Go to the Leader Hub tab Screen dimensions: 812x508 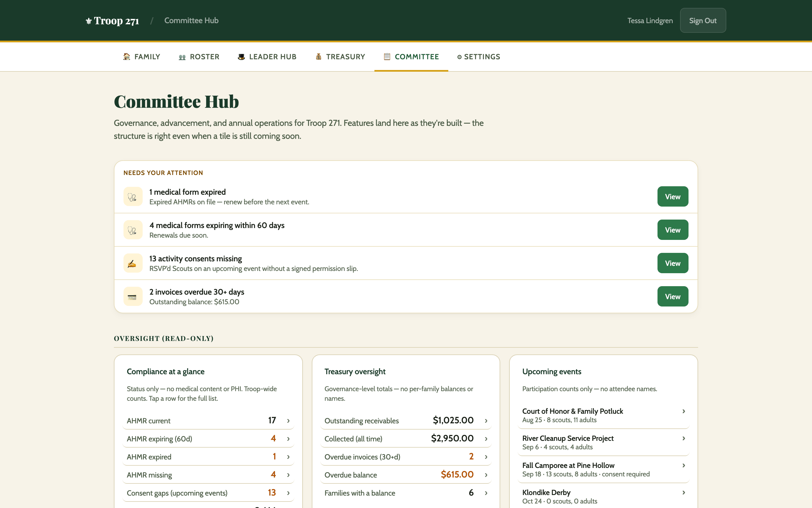[267, 57]
